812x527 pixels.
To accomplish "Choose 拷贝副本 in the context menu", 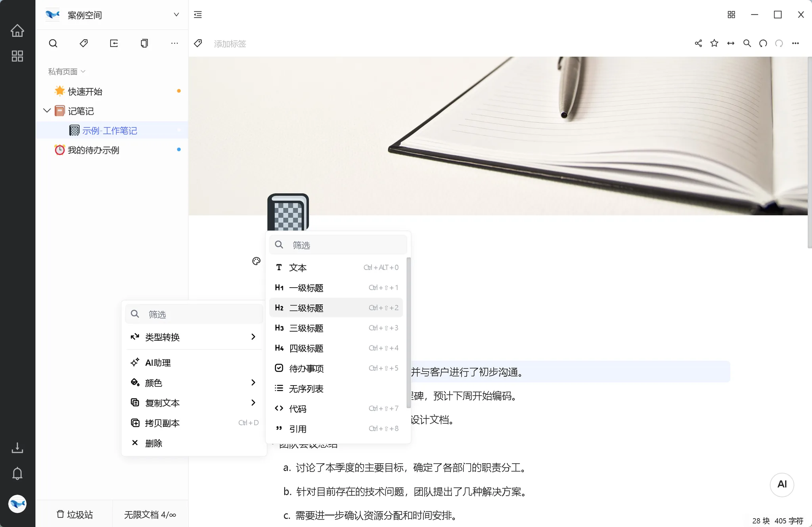I will (194, 423).
